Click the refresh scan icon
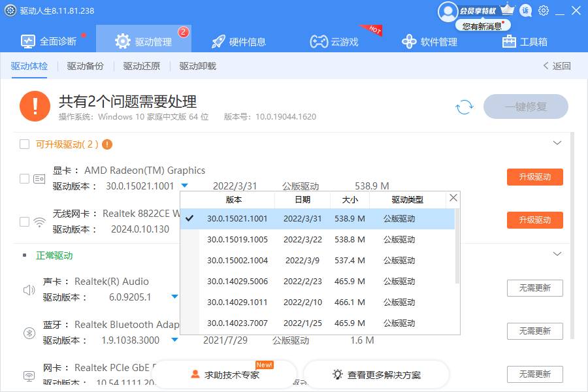Image resolution: width=588 pixels, height=392 pixels. click(x=465, y=107)
